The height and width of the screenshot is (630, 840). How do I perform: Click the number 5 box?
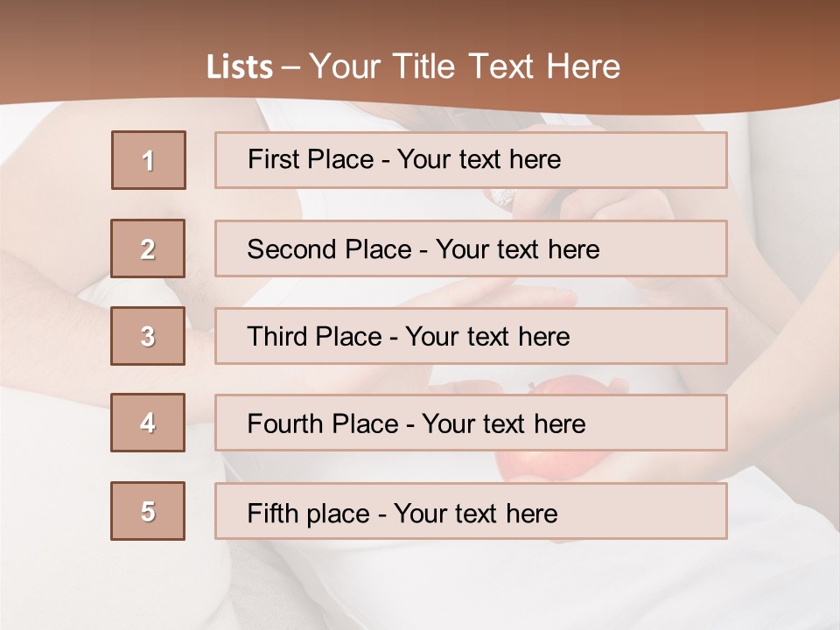[148, 511]
